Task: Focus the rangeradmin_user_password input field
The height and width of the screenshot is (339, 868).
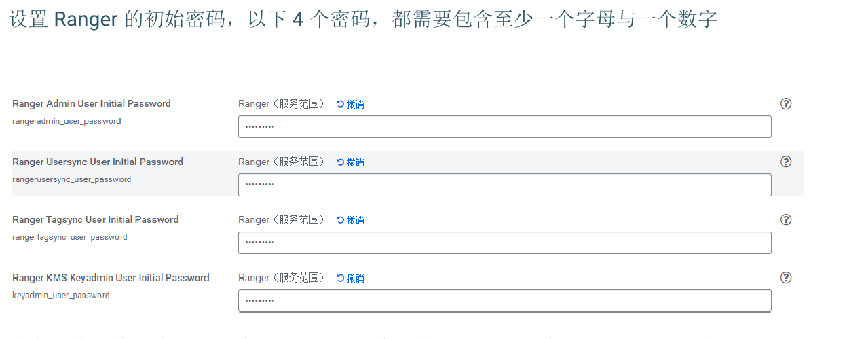Action: [x=504, y=126]
